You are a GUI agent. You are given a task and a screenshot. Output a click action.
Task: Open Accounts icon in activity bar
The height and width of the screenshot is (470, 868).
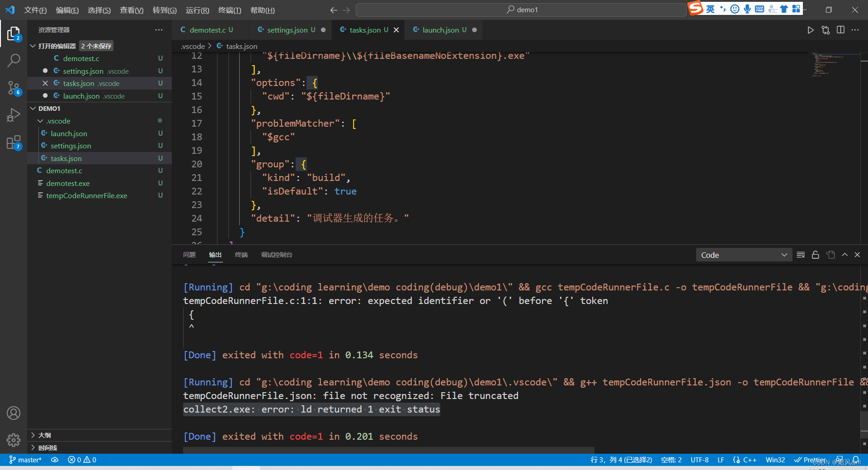click(x=14, y=413)
